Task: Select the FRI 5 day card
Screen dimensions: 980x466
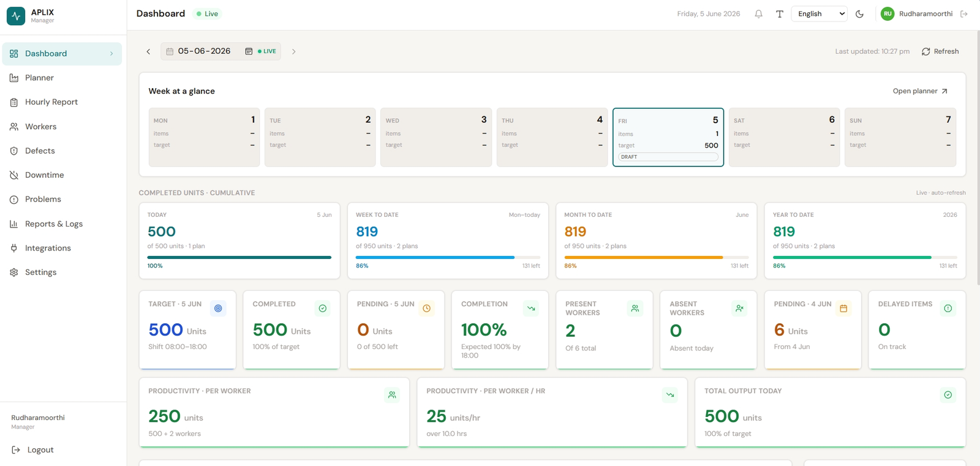Action: click(x=668, y=137)
